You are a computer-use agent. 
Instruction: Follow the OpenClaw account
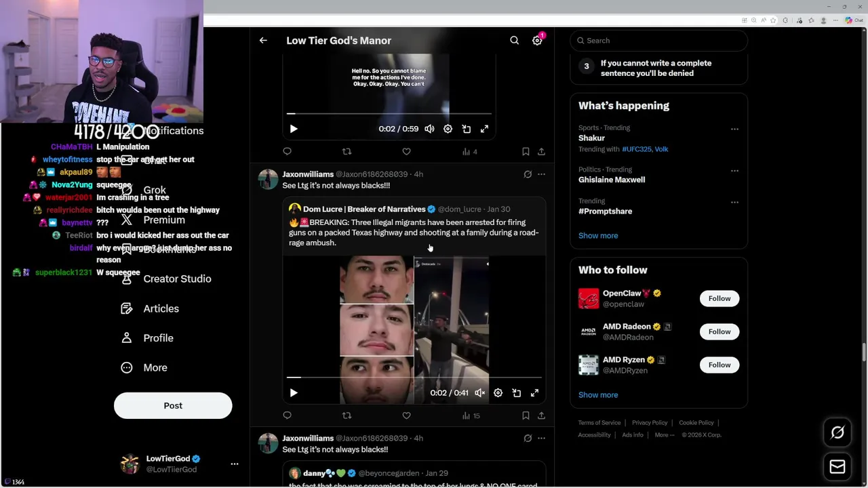[719, 298]
